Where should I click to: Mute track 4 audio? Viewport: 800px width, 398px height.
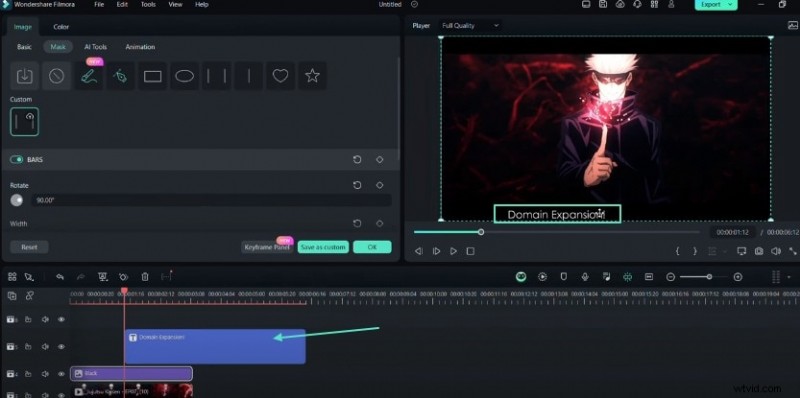click(45, 374)
